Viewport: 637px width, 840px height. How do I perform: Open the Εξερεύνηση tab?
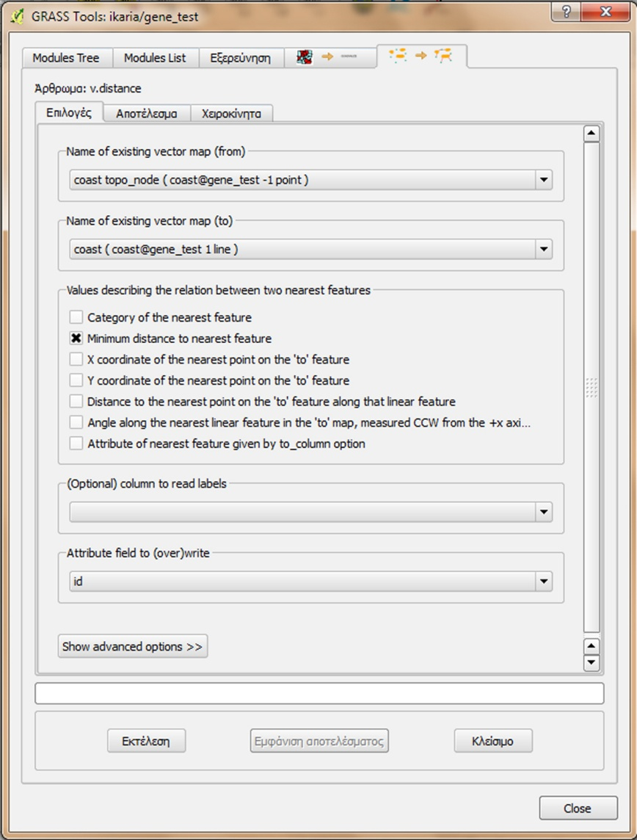(x=241, y=58)
